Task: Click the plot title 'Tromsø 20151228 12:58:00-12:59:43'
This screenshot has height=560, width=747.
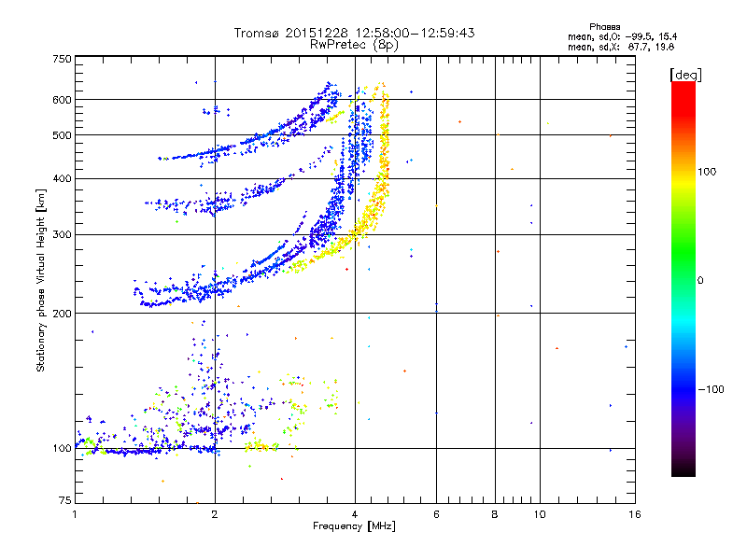Action: click(x=354, y=33)
